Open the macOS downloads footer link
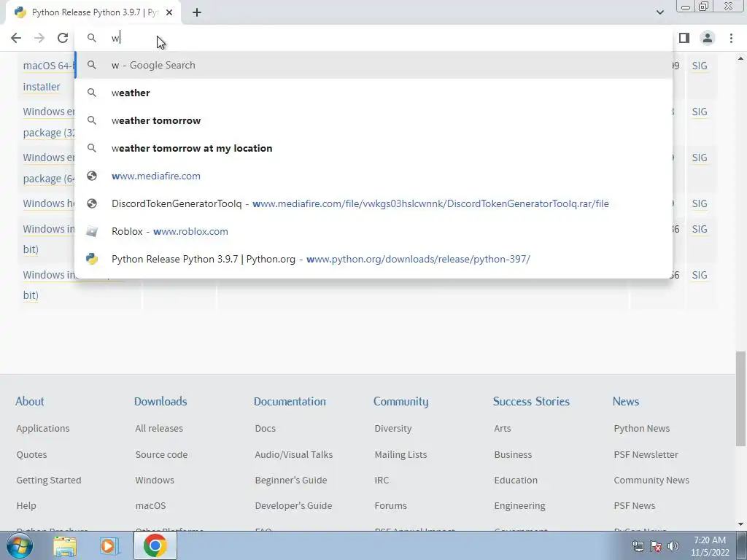Screen dimensions: 747x560 [150, 506]
